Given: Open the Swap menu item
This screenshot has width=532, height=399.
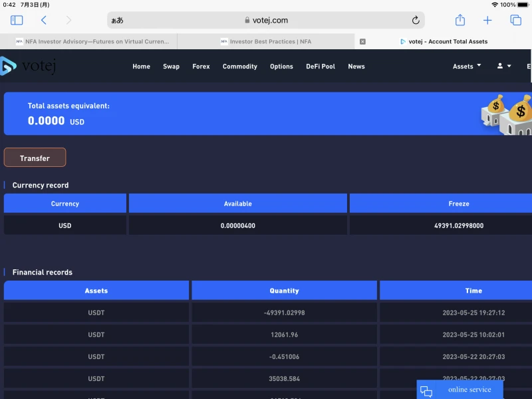Looking at the screenshot, I should click(171, 66).
